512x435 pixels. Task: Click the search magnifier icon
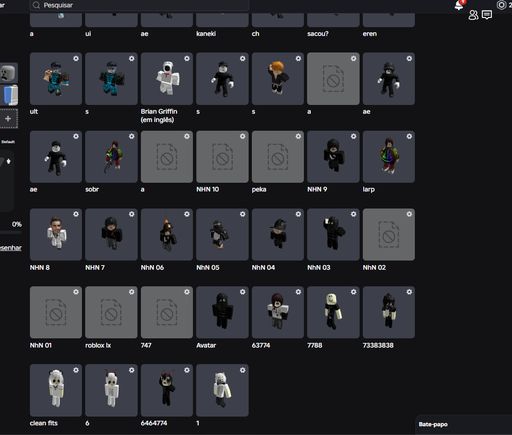click(x=36, y=5)
